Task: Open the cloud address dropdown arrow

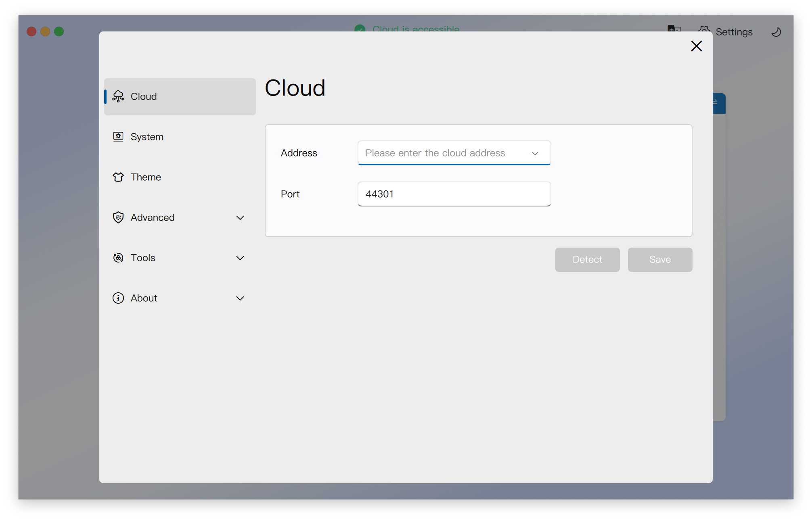Action: 535,153
